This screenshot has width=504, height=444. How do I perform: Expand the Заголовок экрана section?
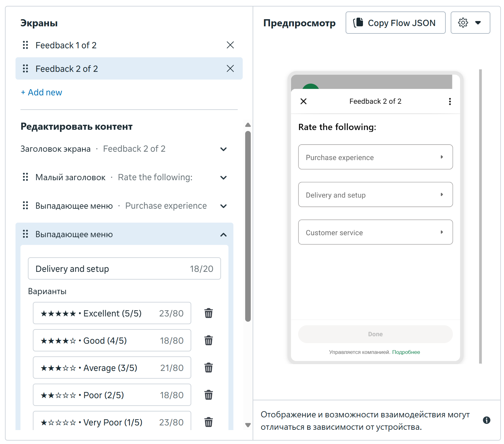223,149
